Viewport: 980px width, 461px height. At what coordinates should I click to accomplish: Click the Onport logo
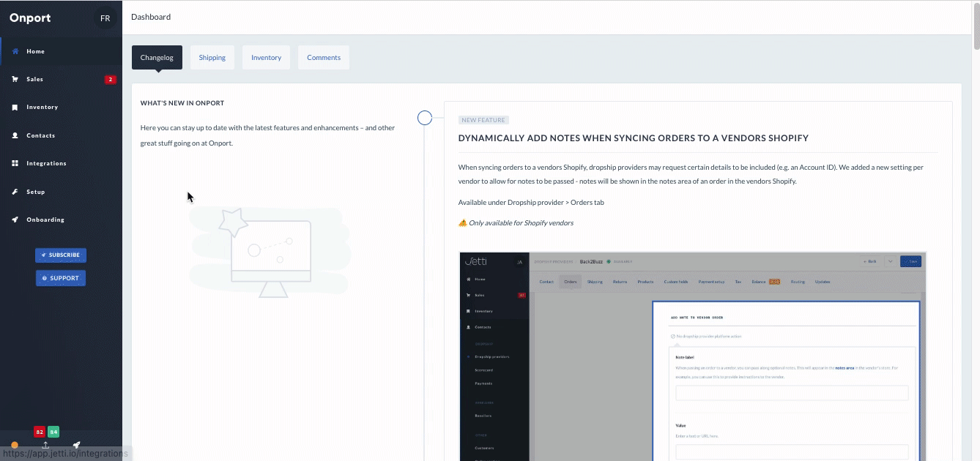tap(30, 18)
